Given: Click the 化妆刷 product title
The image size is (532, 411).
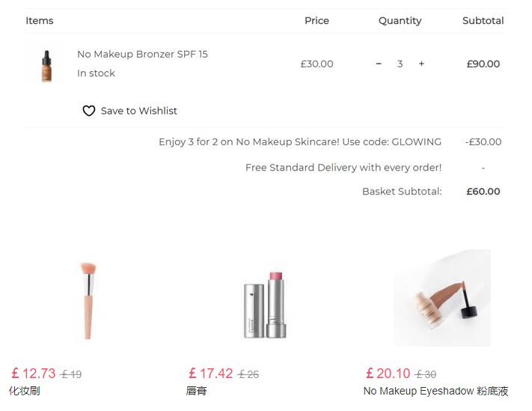Looking at the screenshot, I should 25,391.
